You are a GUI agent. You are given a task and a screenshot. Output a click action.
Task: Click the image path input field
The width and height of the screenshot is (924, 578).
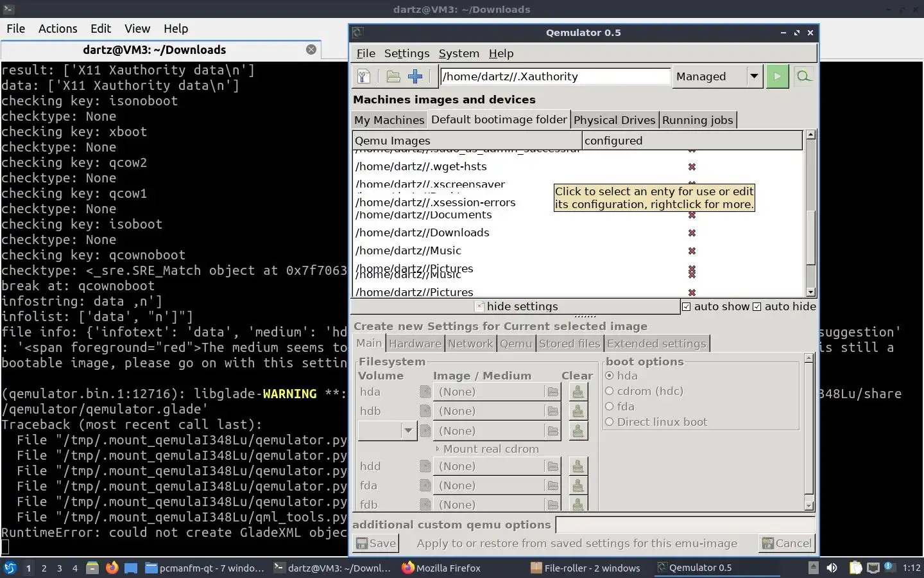tap(555, 76)
